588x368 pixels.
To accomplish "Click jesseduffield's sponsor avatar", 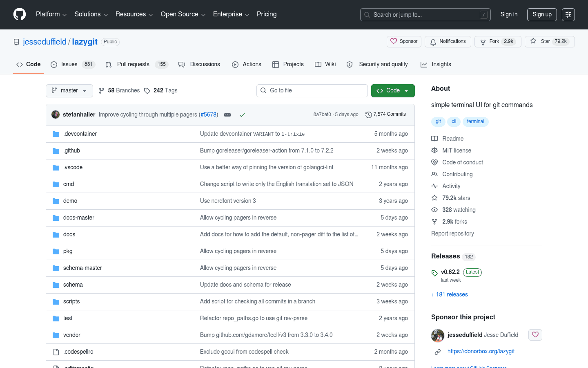I will (438, 336).
